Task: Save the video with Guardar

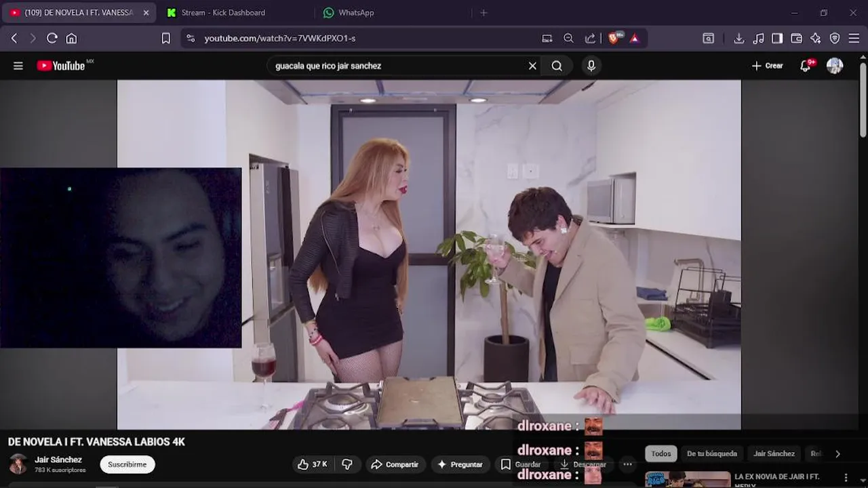Action: coord(520,464)
